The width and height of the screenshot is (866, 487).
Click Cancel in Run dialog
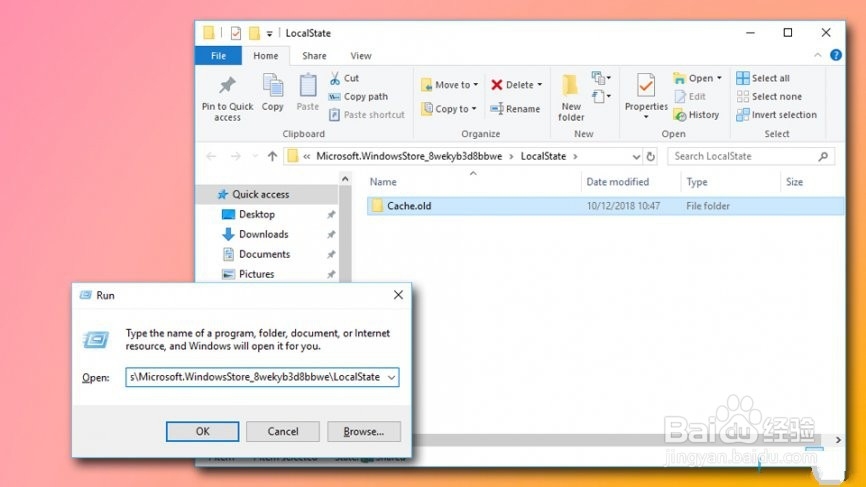click(x=283, y=431)
